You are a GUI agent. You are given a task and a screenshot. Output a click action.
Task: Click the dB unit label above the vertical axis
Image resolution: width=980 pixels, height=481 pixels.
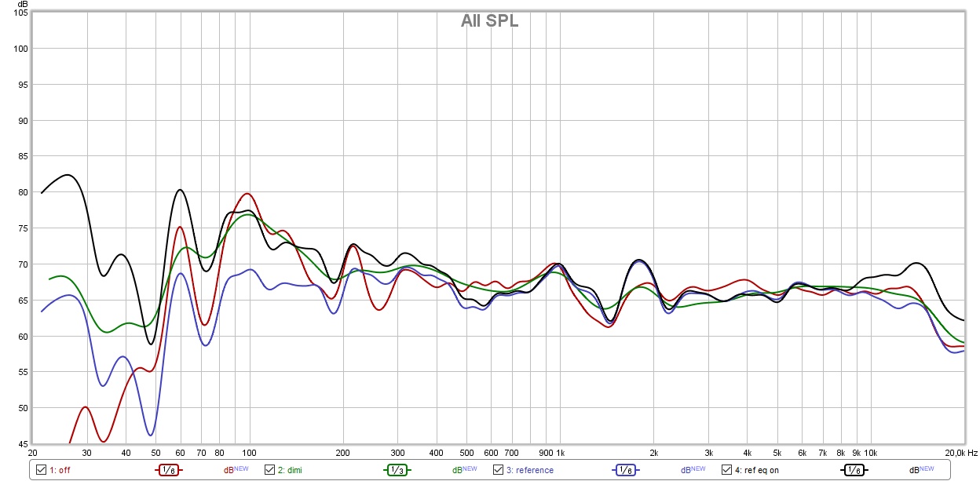22,5
